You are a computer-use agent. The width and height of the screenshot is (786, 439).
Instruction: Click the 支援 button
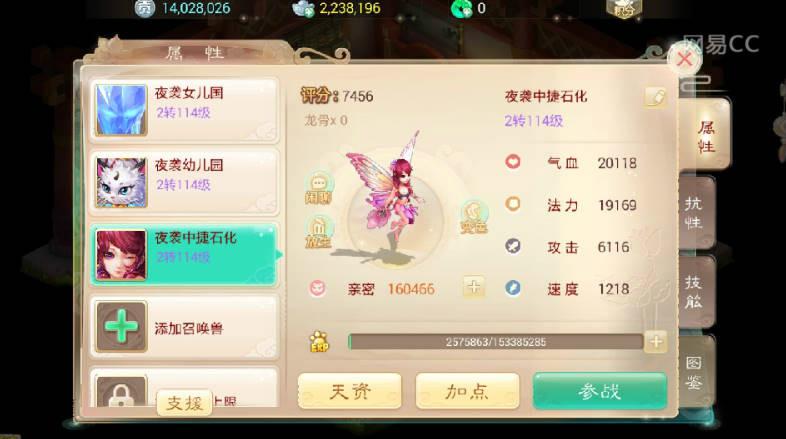click(184, 403)
